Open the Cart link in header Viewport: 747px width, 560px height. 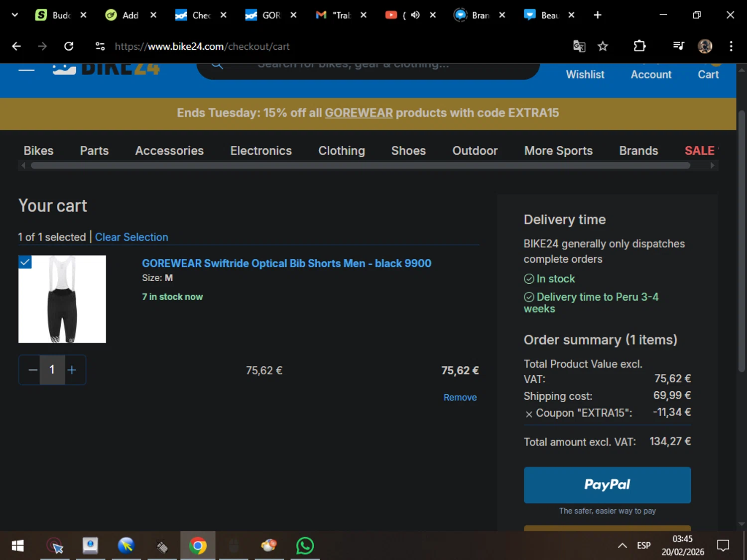pyautogui.click(x=708, y=74)
